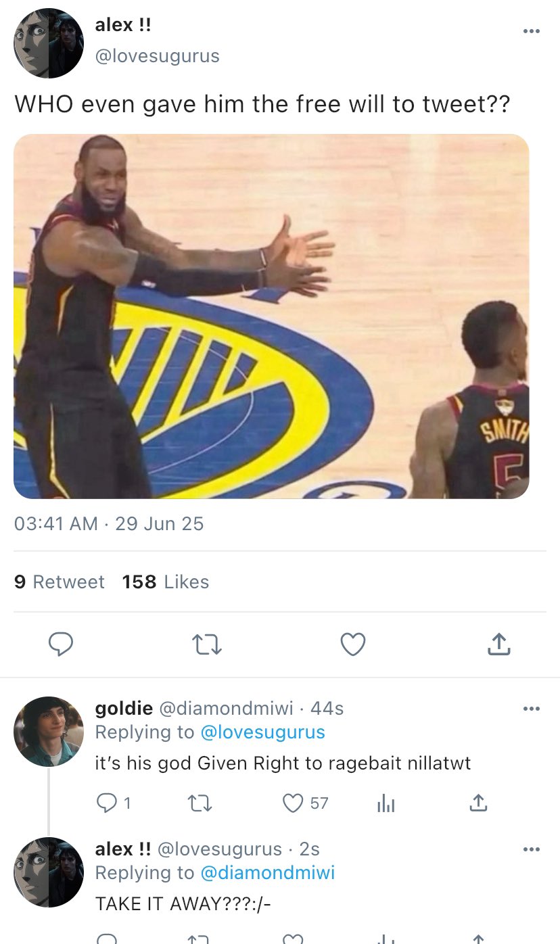The height and width of the screenshot is (944, 560).
Task: Open the @diamondmiwi mention link
Action: coord(267,872)
